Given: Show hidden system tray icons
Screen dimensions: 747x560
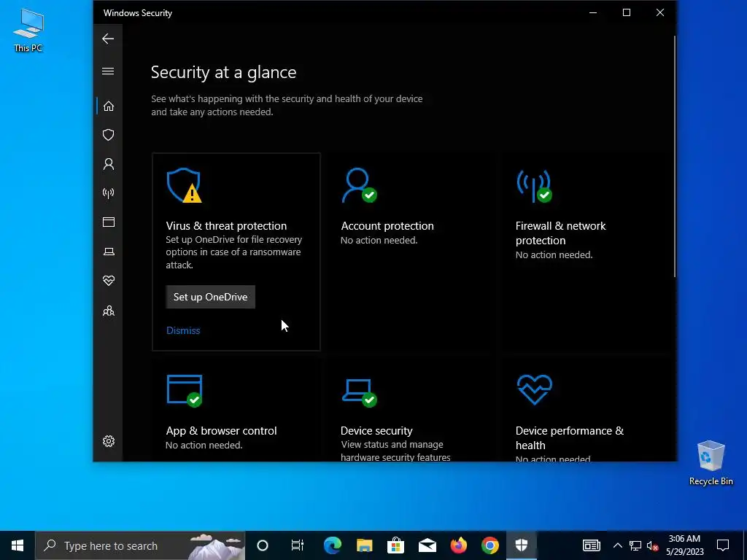Looking at the screenshot, I should point(617,545).
